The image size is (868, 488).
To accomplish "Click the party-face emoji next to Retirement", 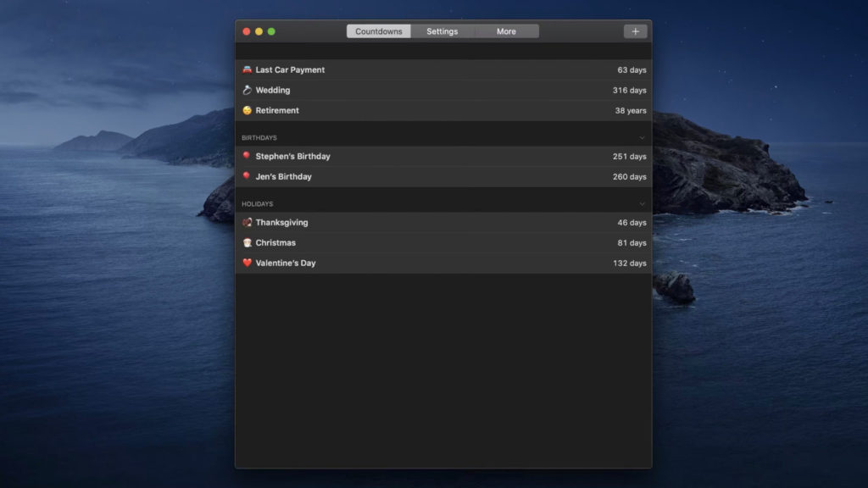I will [x=246, y=110].
